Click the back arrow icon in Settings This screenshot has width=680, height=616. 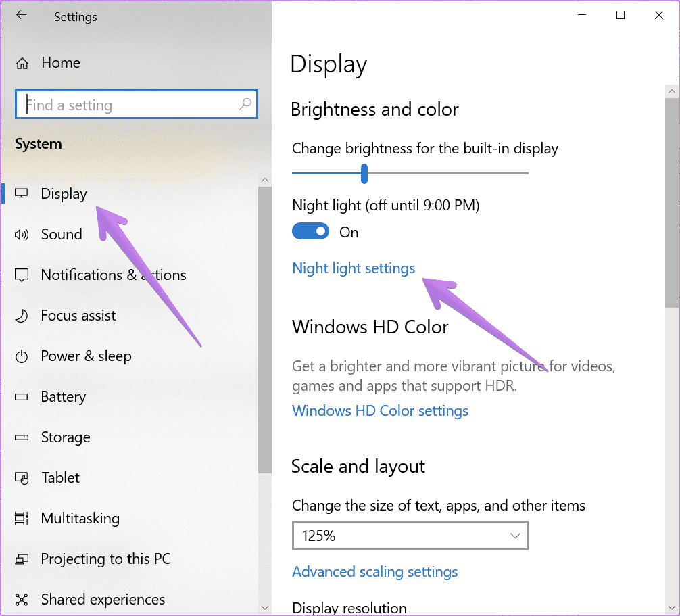click(x=21, y=15)
